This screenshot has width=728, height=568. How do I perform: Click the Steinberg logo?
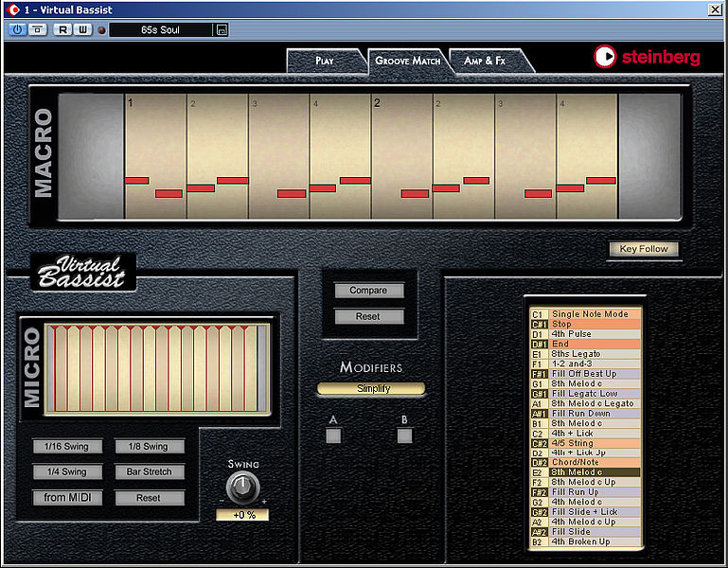point(647,57)
